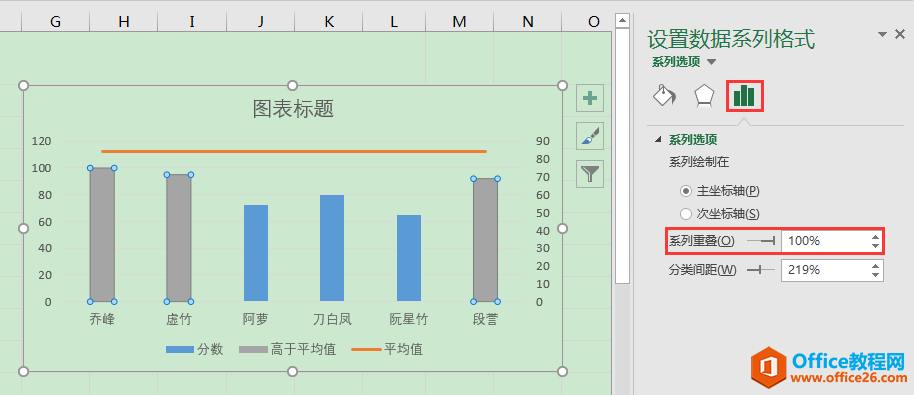Click the 系列重叠 slider

(x=761, y=240)
